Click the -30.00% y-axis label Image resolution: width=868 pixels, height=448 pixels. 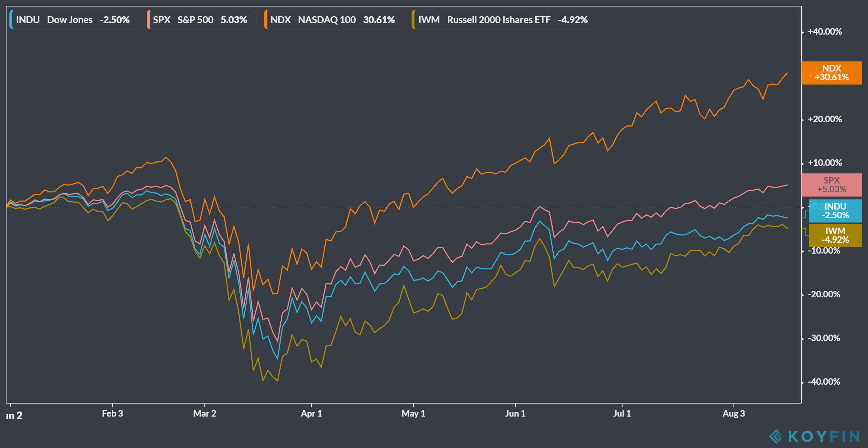(x=824, y=338)
